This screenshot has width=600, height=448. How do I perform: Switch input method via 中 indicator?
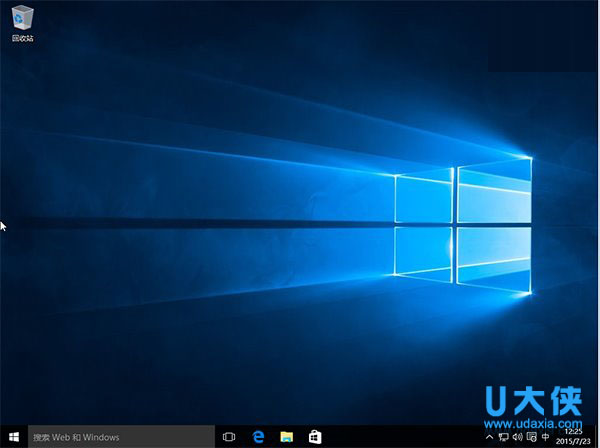coord(546,437)
